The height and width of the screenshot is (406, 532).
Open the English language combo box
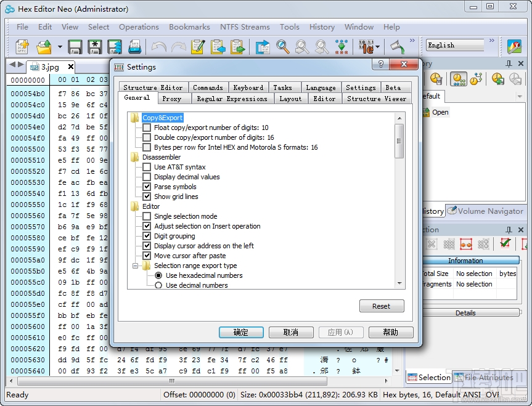click(455, 45)
